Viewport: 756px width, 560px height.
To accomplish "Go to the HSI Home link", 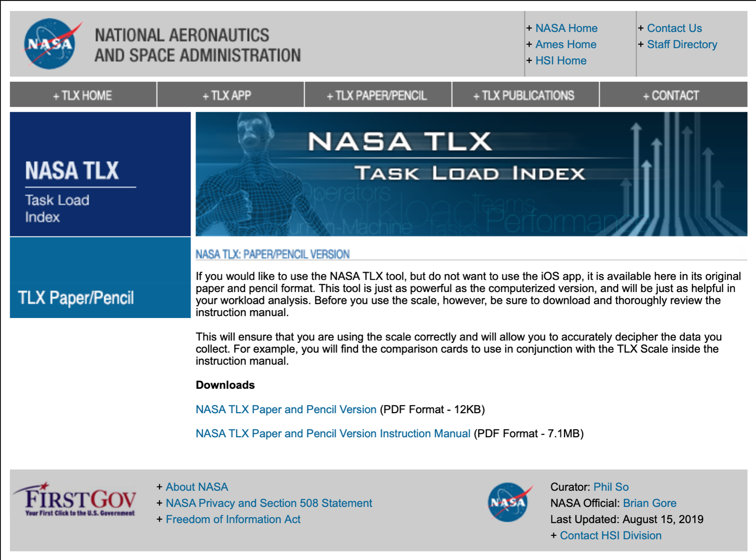I will pyautogui.click(x=561, y=61).
